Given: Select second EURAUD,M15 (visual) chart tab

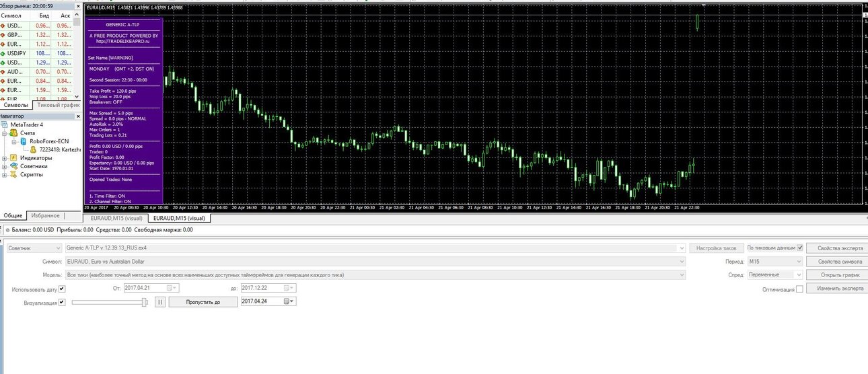Looking at the screenshot, I should [x=179, y=218].
